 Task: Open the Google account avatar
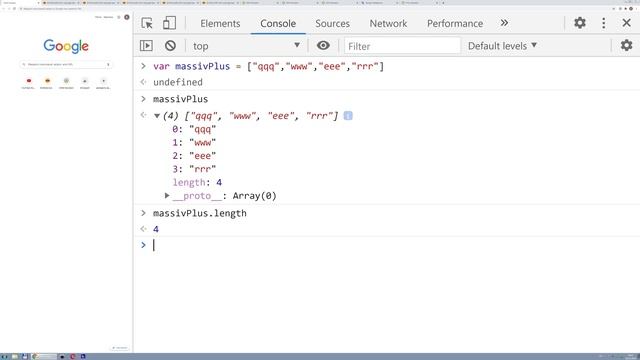[x=127, y=17]
